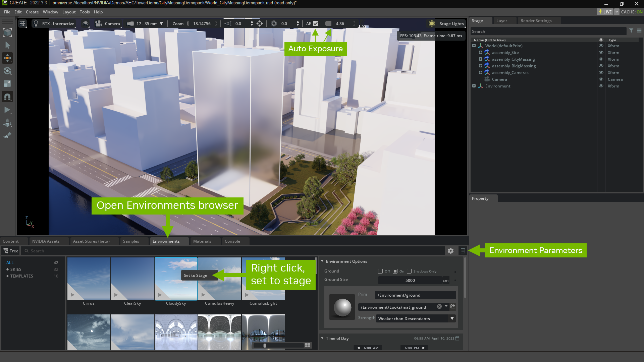This screenshot has width=644, height=362.
Task: Toggle Shadows Only checkbox in Environment
Action: click(409, 271)
